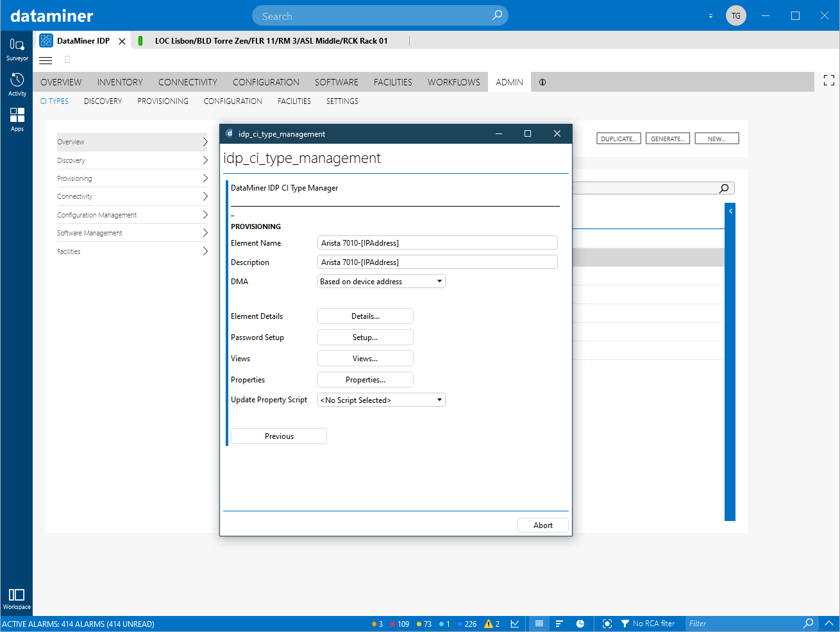Click the Element Name input field
The image size is (840, 632).
tap(437, 243)
